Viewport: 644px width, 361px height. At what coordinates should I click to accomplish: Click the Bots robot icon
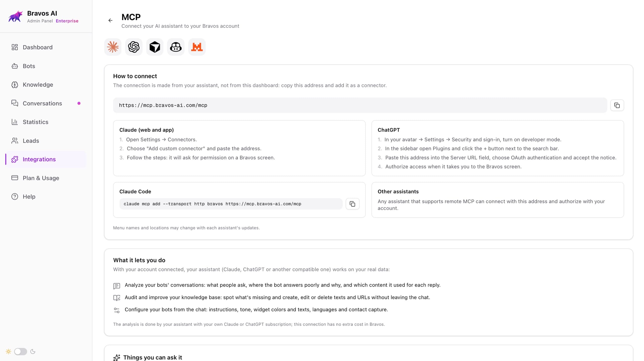coord(15,66)
